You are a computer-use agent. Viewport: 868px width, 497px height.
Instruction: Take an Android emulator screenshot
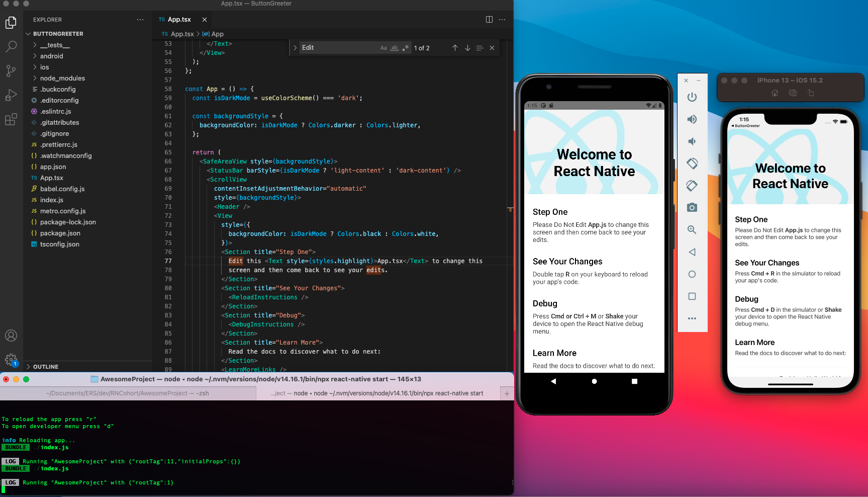pyautogui.click(x=692, y=208)
